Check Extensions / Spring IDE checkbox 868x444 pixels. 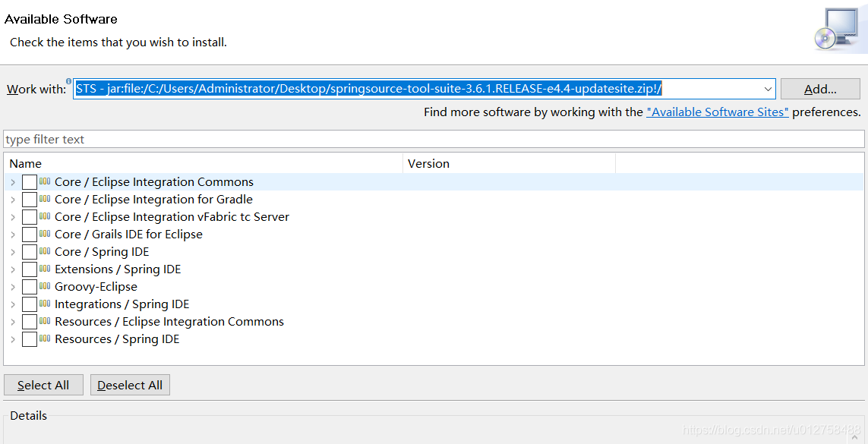click(30, 269)
